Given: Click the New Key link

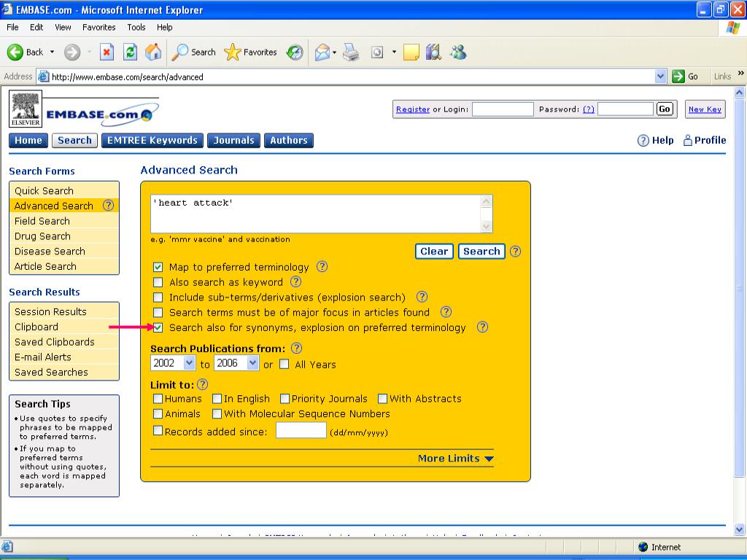Looking at the screenshot, I should coord(705,109).
